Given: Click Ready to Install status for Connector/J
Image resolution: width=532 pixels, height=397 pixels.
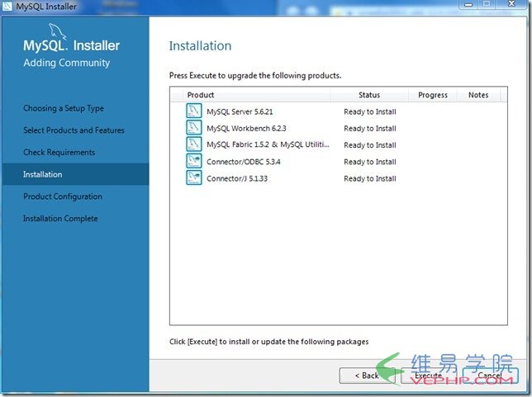Looking at the screenshot, I should [x=370, y=178].
